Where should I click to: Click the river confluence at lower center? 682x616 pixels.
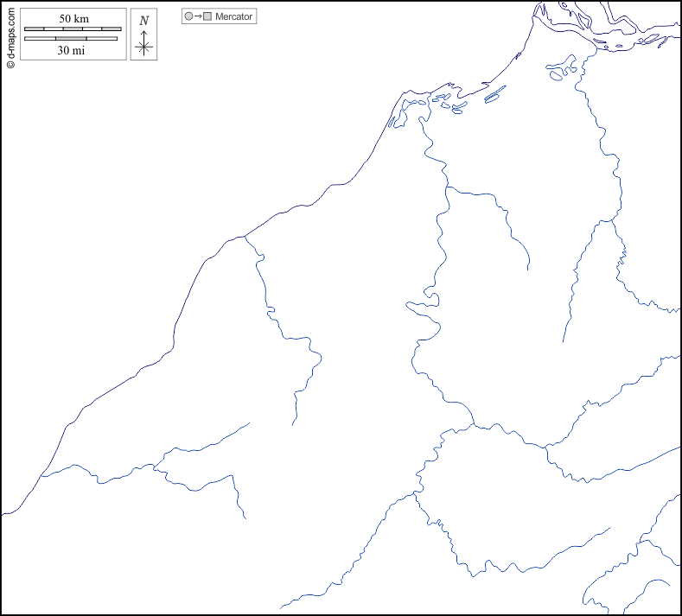click(475, 425)
